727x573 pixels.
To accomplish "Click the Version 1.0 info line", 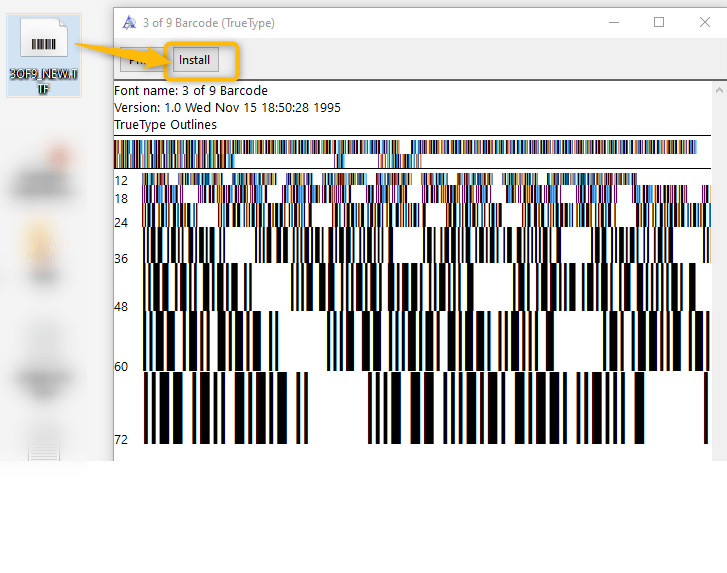I will coord(227,108).
